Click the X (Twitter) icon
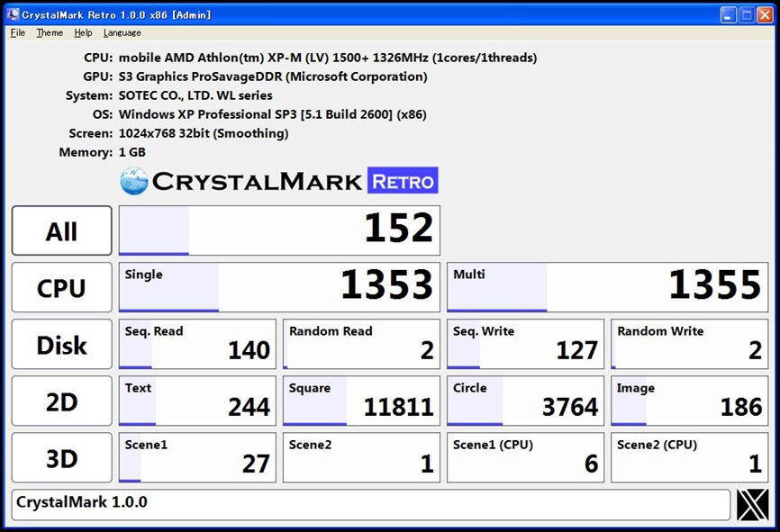This screenshot has width=780, height=532. 752,505
